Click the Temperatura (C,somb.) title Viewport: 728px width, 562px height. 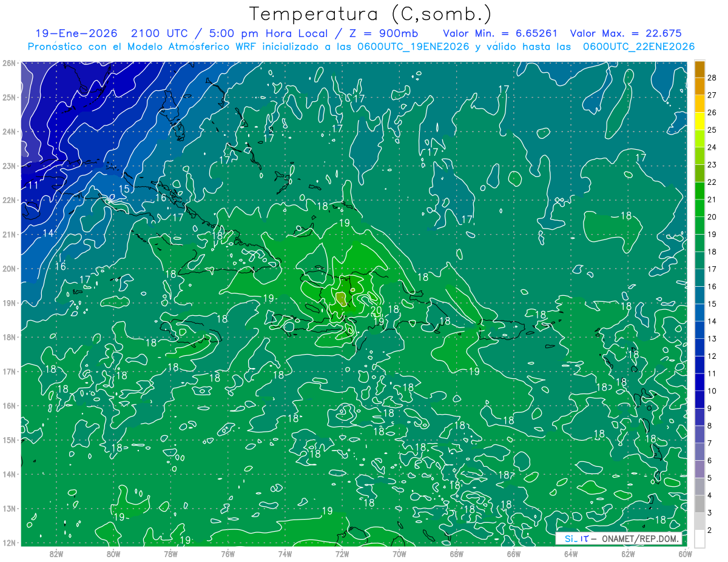point(371,14)
